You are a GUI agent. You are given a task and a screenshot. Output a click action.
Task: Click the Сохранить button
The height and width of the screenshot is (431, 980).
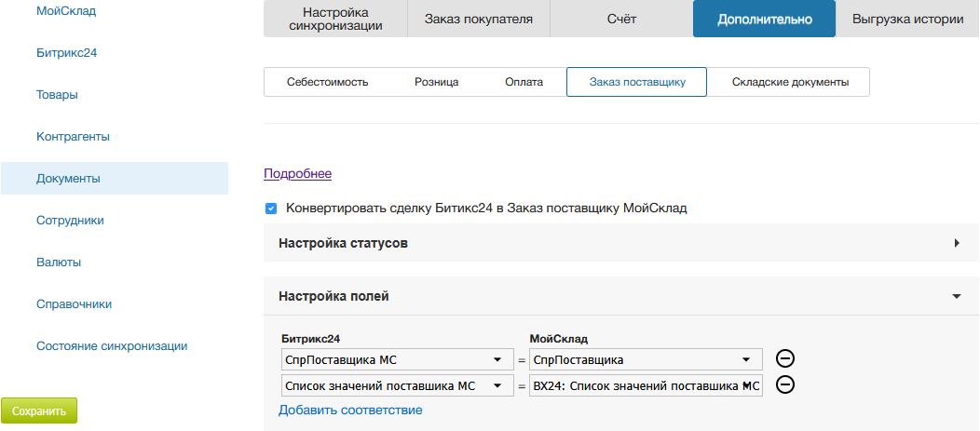[39, 411]
